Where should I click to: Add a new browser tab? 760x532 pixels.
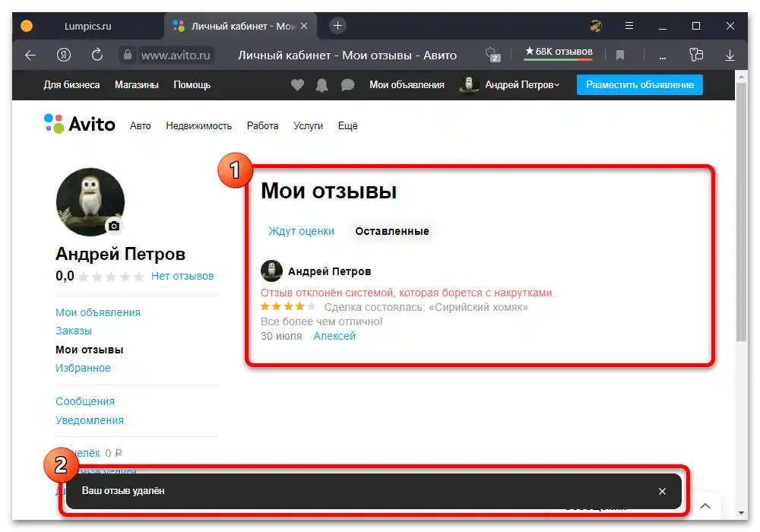tap(338, 25)
